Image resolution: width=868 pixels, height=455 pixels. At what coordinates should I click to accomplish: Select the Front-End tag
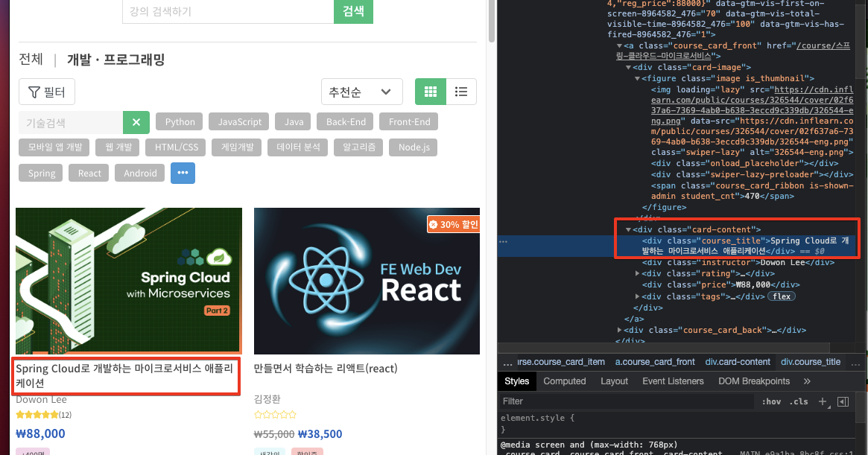[410, 122]
